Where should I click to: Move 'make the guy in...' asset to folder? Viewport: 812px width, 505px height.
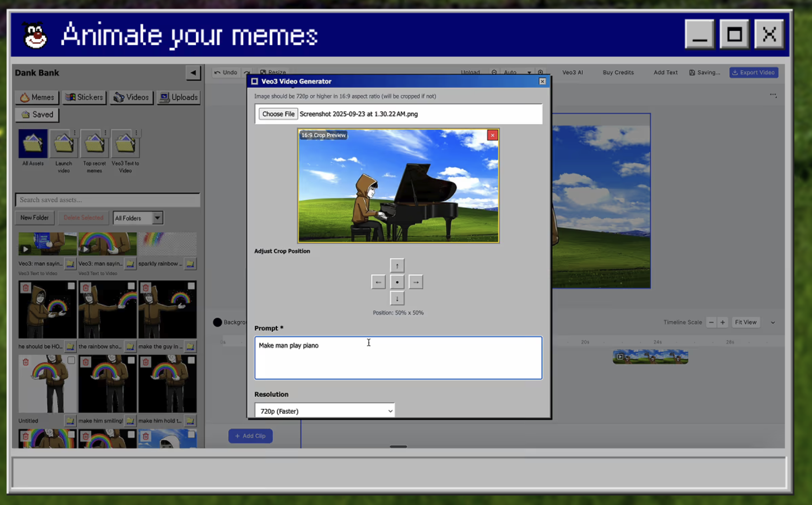[x=190, y=346]
